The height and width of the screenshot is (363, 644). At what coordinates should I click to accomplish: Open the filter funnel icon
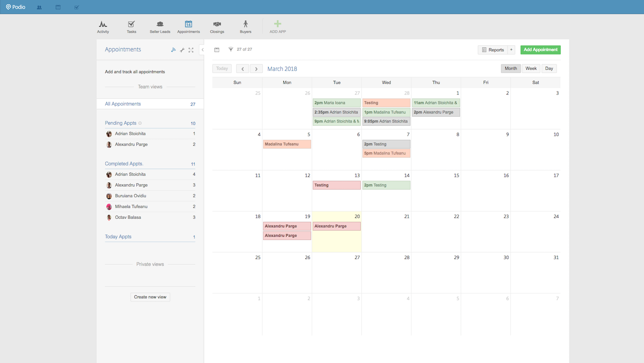(231, 49)
